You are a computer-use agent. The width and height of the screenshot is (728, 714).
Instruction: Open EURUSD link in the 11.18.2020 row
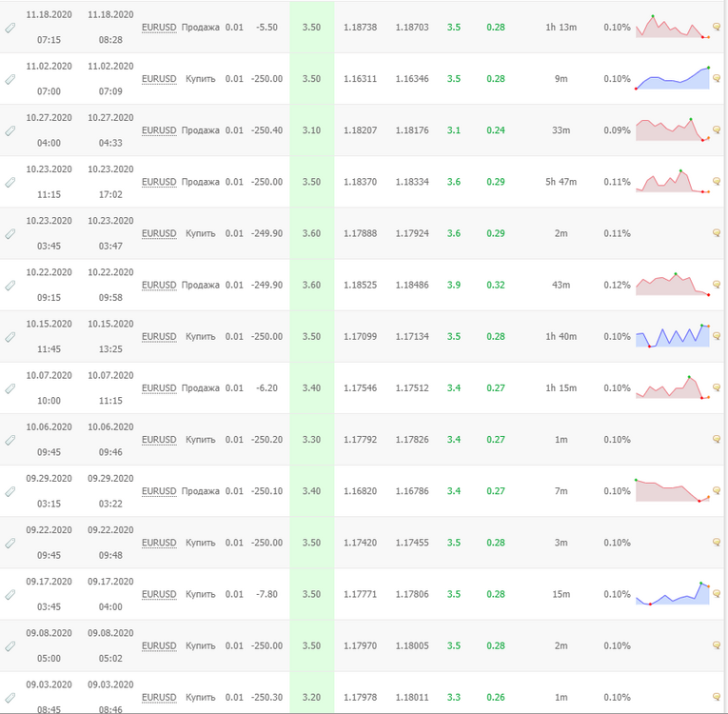point(159,28)
